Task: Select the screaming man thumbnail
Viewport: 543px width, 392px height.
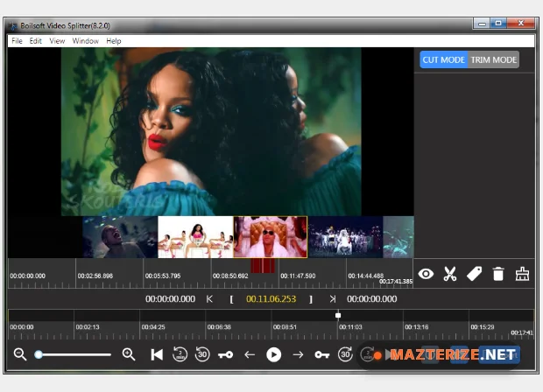Action: [120, 237]
